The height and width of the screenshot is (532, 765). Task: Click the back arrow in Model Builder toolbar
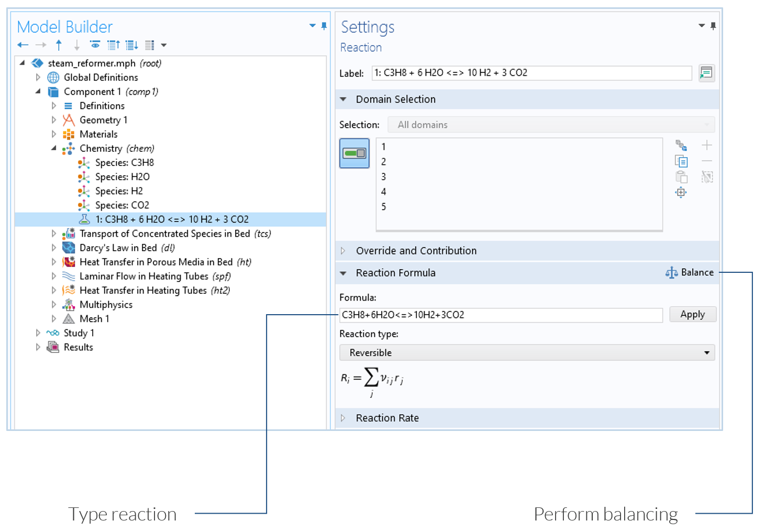(x=23, y=46)
